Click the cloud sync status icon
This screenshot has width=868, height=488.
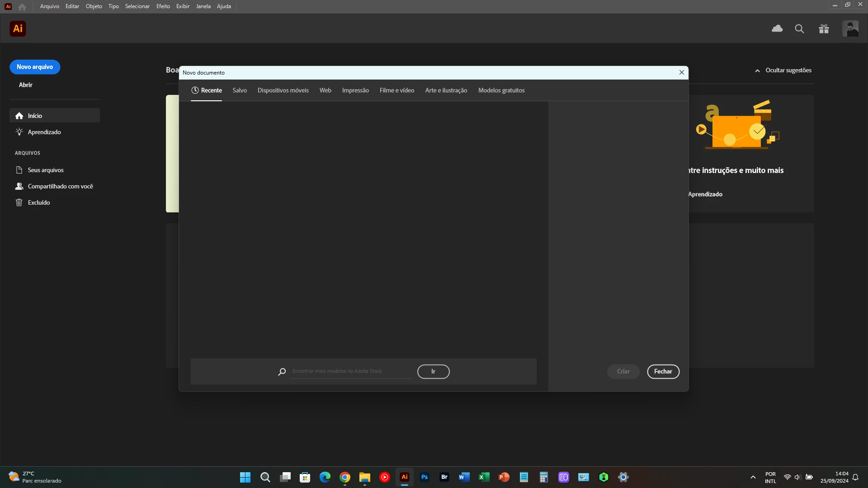tap(777, 29)
